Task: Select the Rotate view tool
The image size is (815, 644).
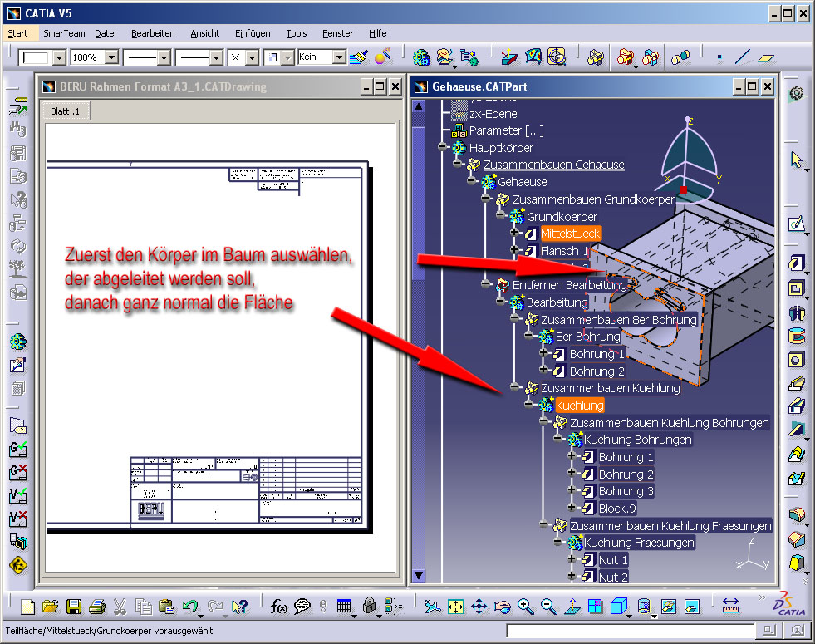Action: (x=503, y=607)
